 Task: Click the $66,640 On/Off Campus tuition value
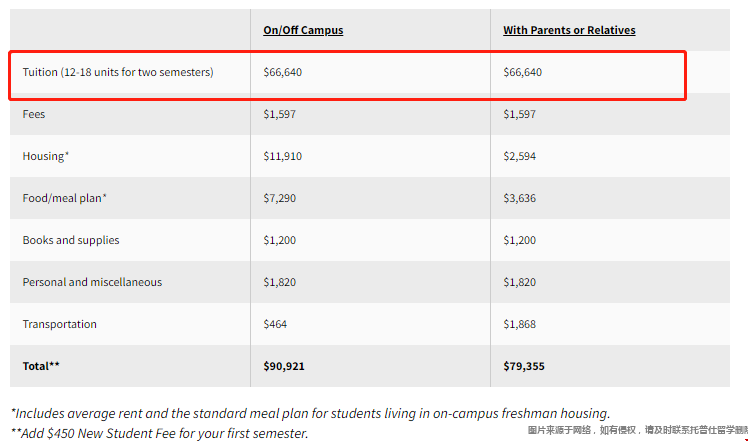click(284, 72)
